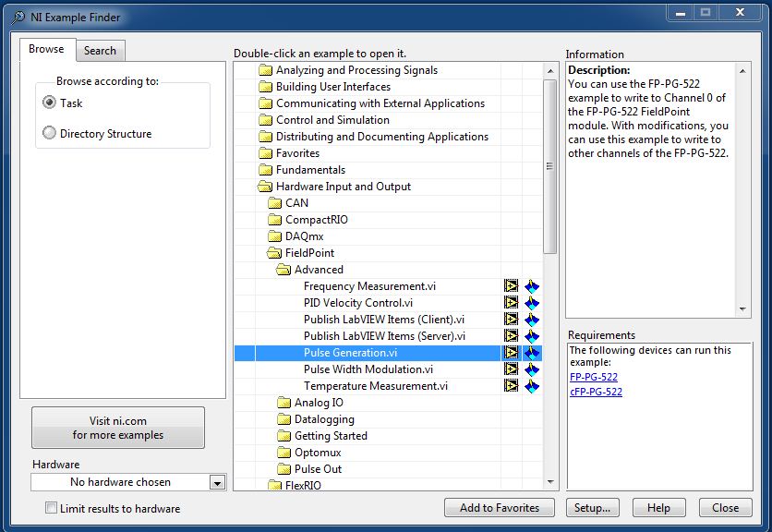Click the CAN folder icon
The width and height of the screenshot is (772, 532).
tap(274, 203)
